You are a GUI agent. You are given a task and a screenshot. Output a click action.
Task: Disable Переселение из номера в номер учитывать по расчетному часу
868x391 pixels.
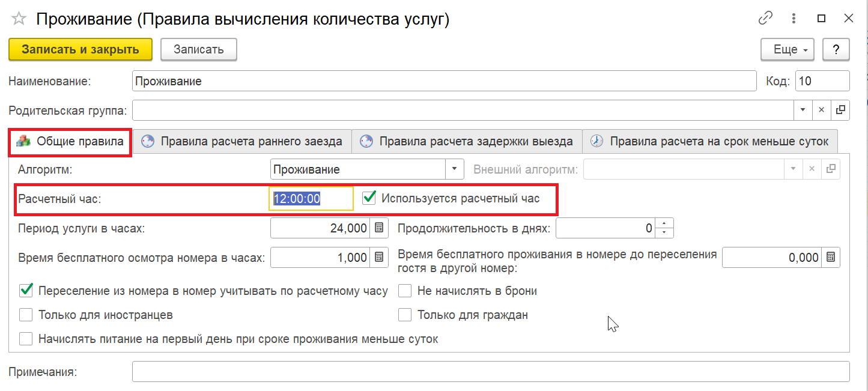pos(26,291)
